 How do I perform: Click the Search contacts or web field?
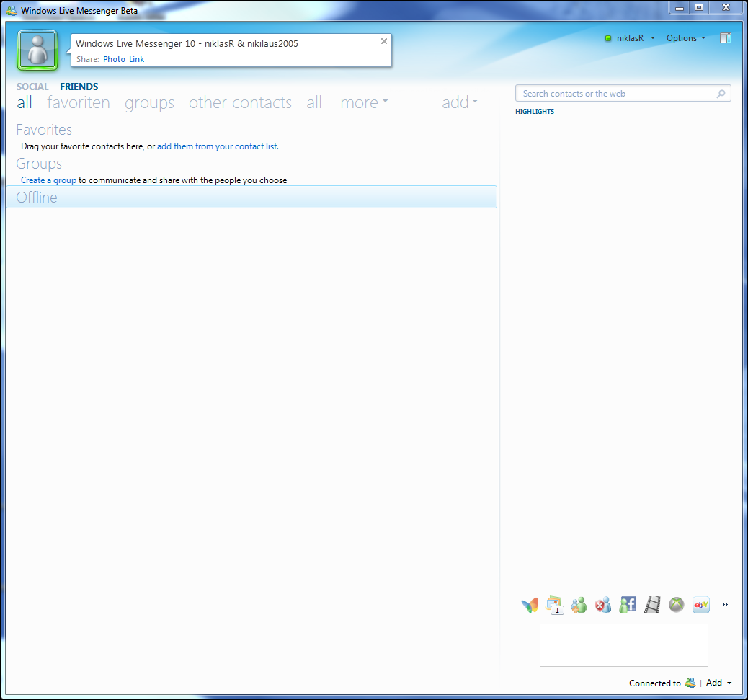pos(623,94)
